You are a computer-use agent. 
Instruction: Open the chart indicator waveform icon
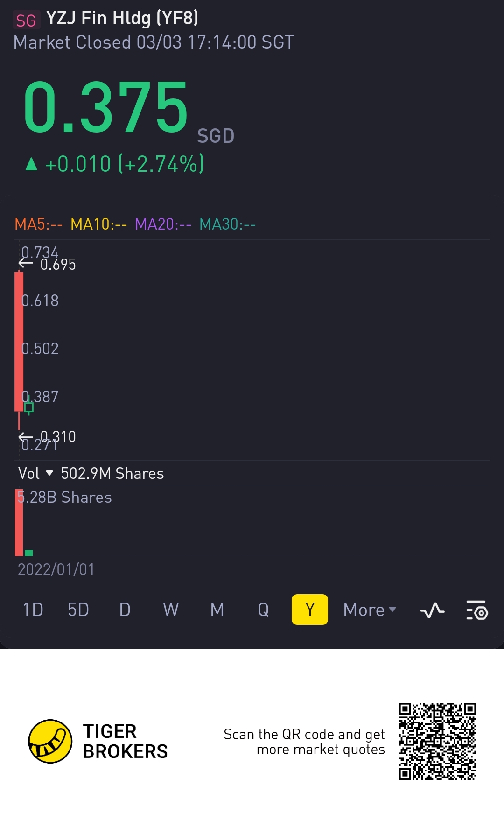tap(432, 610)
